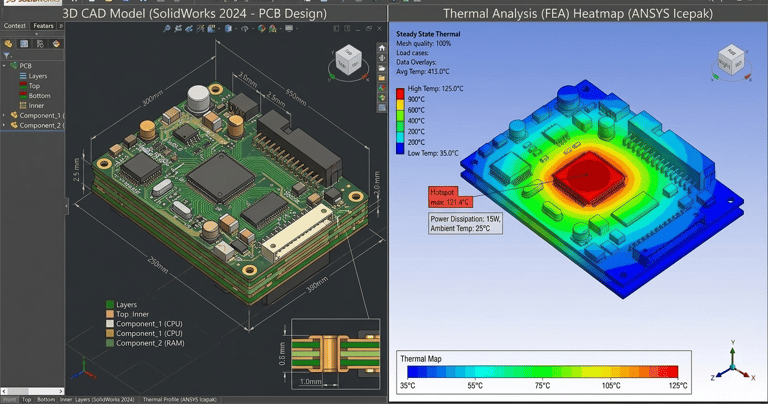768x404 pixels.
Task: Click the Section View icon
Action: pyautogui.click(x=200, y=29)
